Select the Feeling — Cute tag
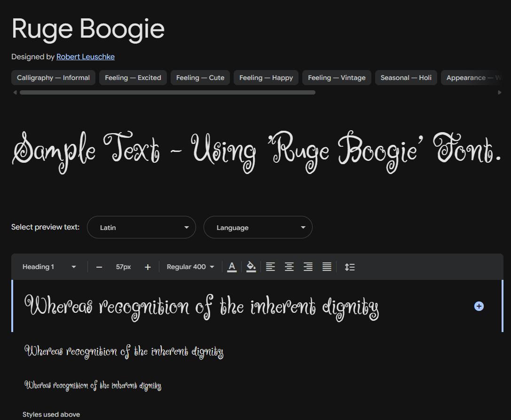The height and width of the screenshot is (420, 511). [200, 78]
